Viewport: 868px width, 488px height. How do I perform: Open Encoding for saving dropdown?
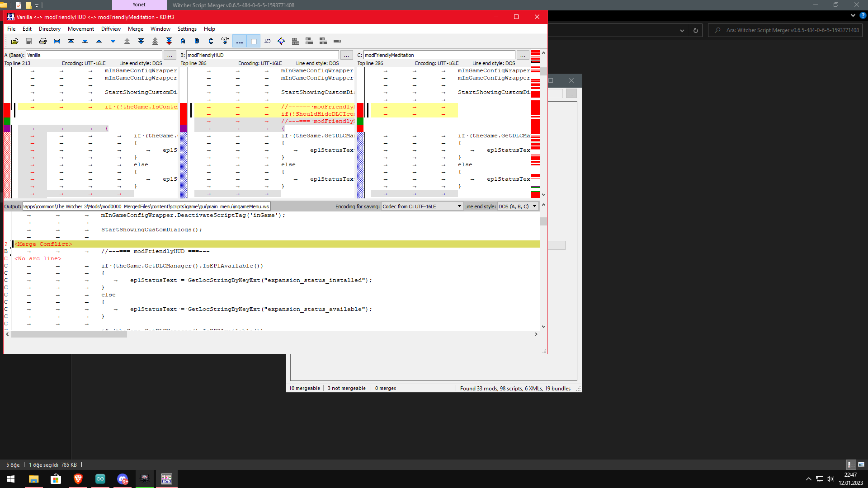(x=422, y=206)
